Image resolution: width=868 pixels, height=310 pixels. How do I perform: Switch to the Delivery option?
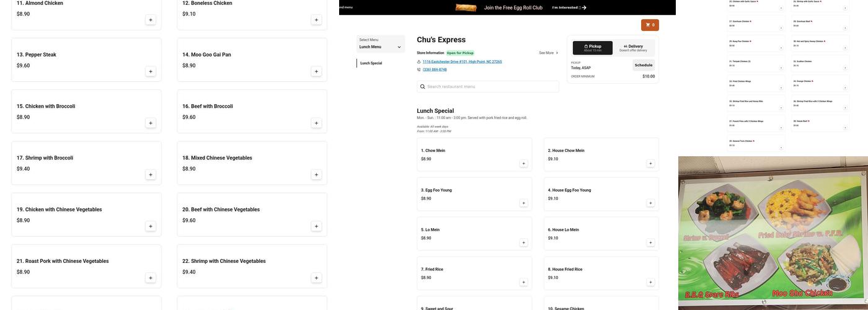coord(633,48)
